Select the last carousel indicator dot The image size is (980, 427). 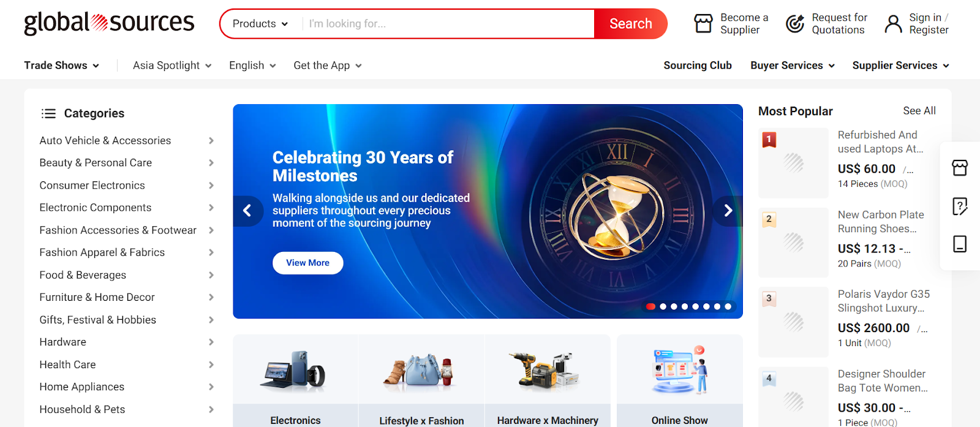pos(728,306)
